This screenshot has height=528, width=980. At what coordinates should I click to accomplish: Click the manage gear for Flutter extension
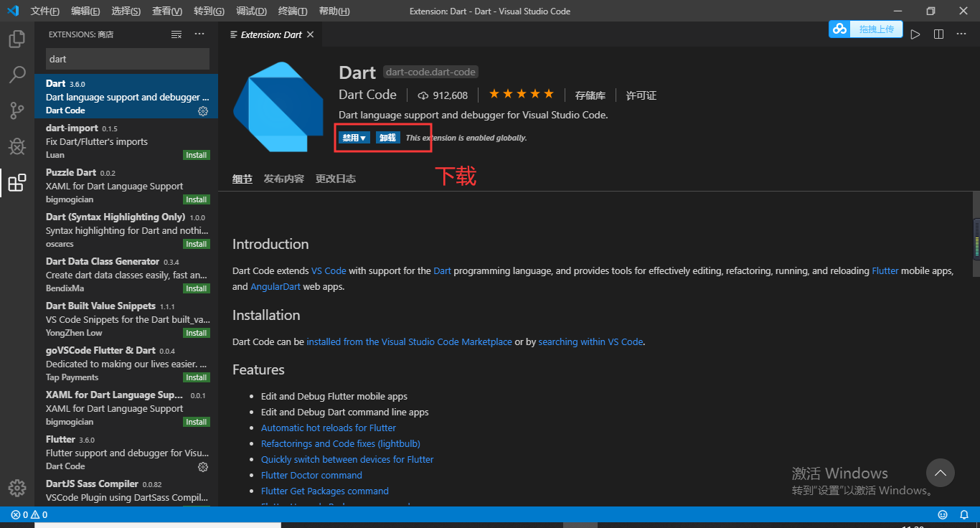pyautogui.click(x=203, y=467)
